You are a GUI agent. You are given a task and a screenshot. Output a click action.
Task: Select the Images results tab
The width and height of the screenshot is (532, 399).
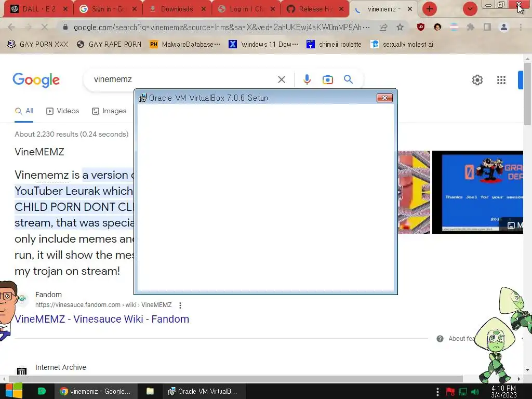(109, 111)
